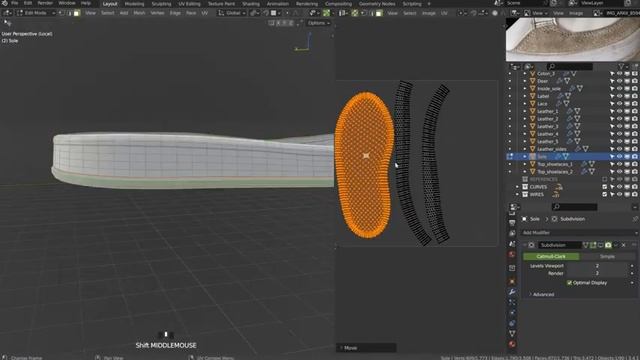
Task: Select the Simple subdivision type
Action: (x=607, y=256)
